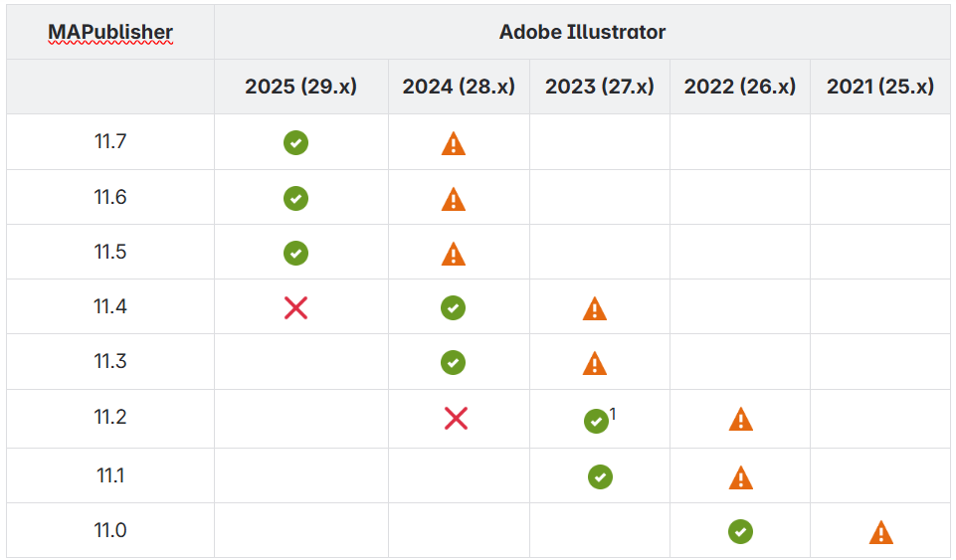Screen dimensions: 956x560
Task: Click the MAPublisher column header
Action: (110, 32)
